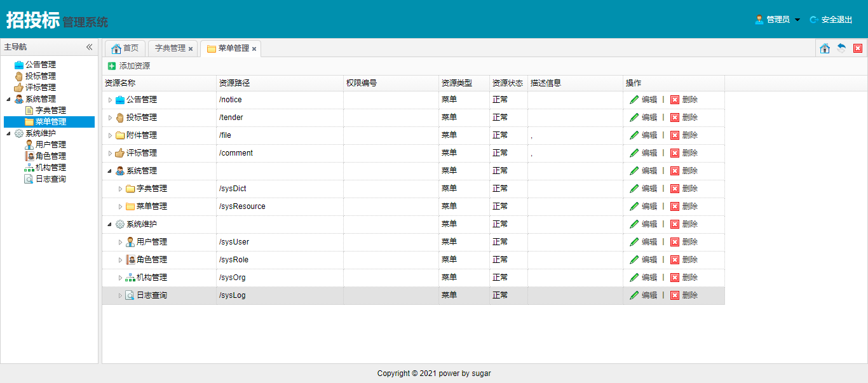The width and height of the screenshot is (868, 383).
Task: Expand the 投标管理 row in the table
Action: (110, 118)
